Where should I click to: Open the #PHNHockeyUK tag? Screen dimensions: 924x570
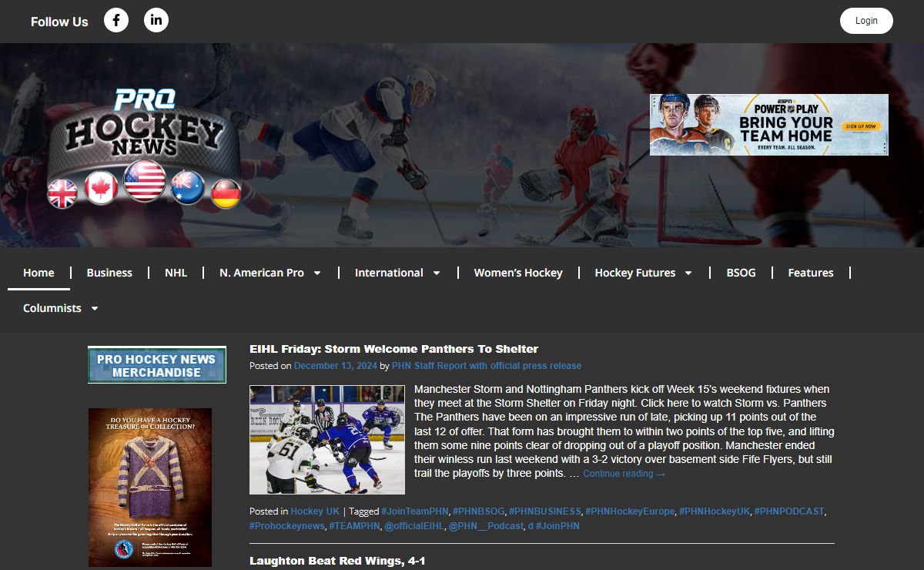(715, 511)
